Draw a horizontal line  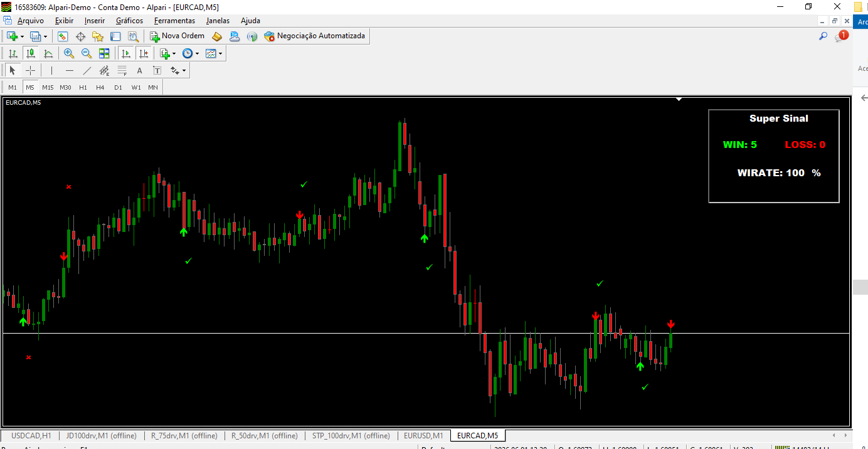[x=70, y=70]
